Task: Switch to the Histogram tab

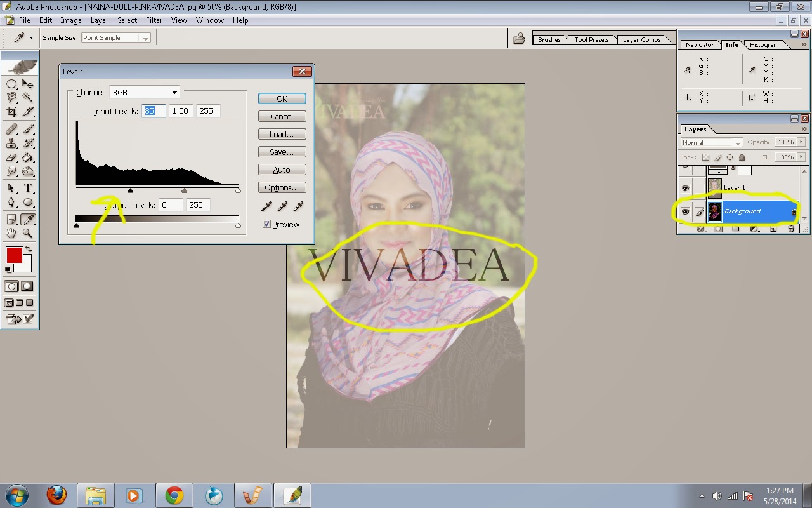Action: tap(764, 44)
